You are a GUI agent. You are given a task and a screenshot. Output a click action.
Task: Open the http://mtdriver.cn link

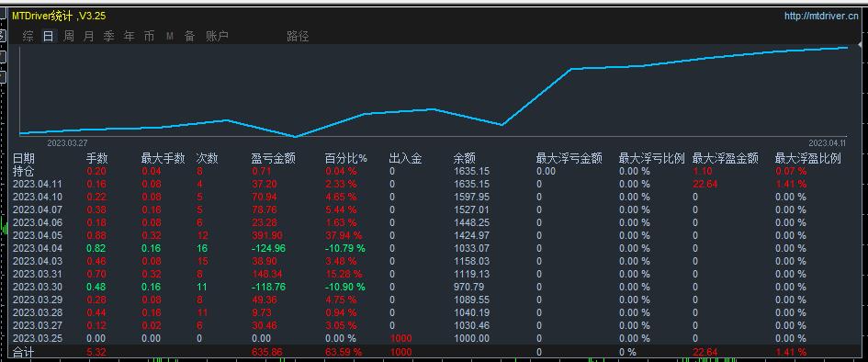(x=821, y=16)
